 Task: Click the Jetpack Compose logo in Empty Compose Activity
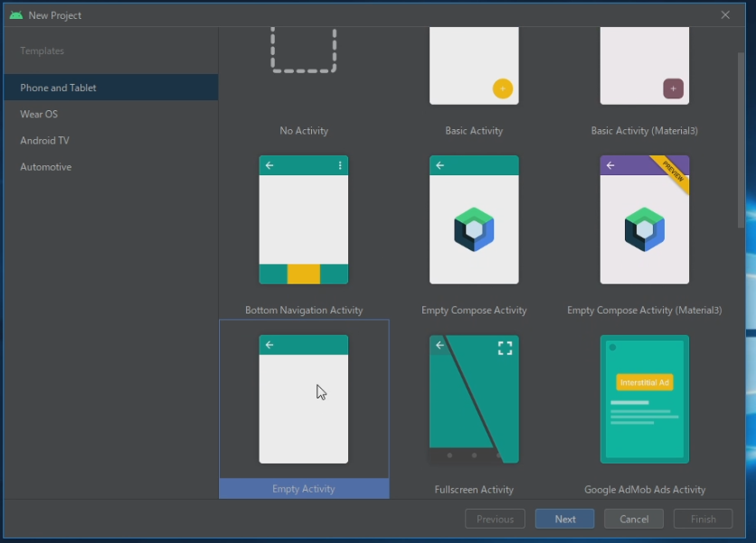(474, 229)
